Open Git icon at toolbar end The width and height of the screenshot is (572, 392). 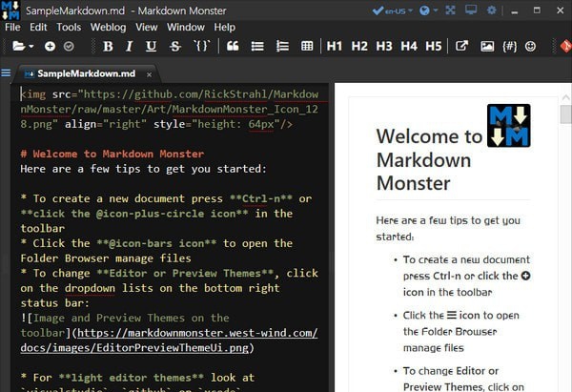(x=565, y=47)
